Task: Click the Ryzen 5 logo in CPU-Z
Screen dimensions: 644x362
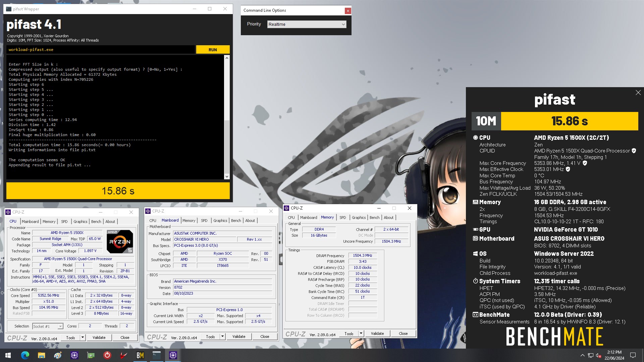Action: tap(120, 242)
